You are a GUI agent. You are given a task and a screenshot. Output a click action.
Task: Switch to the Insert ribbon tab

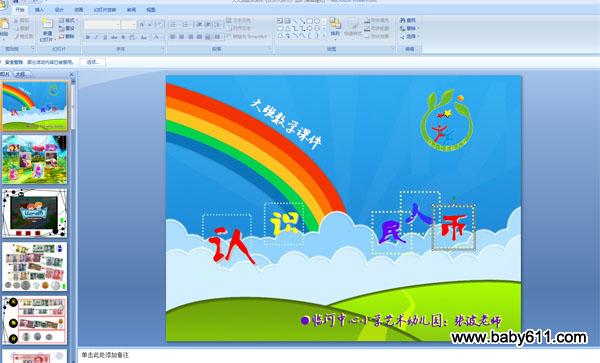click(39, 10)
